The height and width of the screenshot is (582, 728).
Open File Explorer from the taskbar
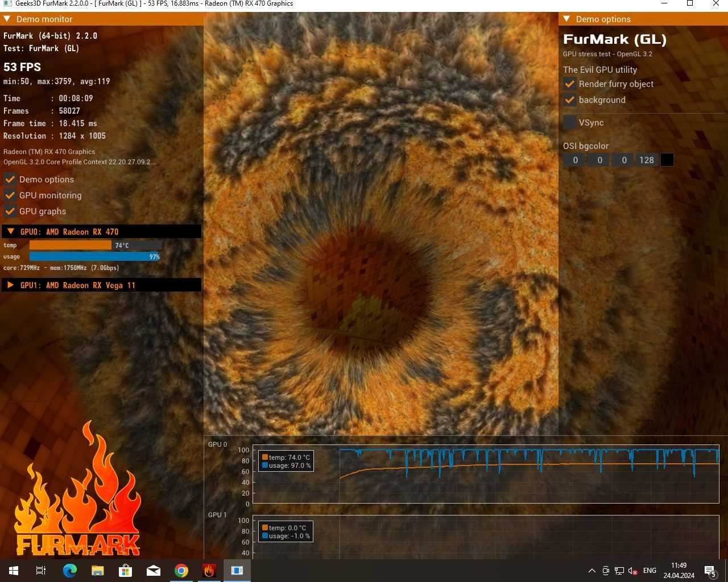coord(97,571)
